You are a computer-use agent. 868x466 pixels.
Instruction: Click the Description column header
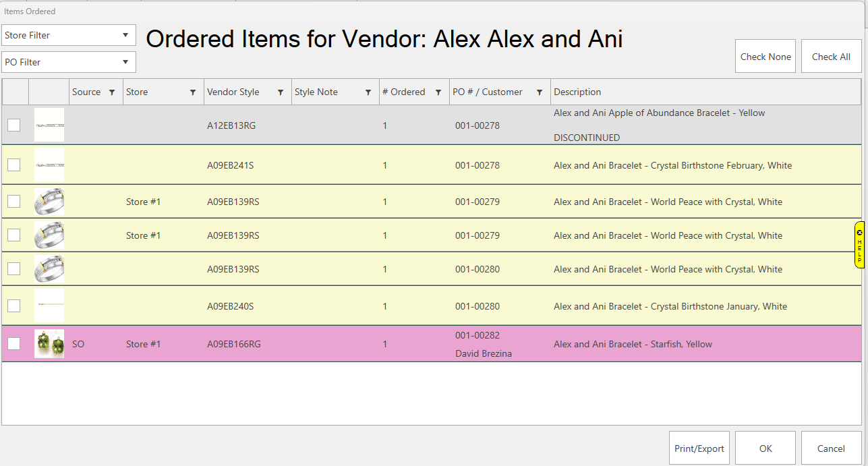pos(577,92)
